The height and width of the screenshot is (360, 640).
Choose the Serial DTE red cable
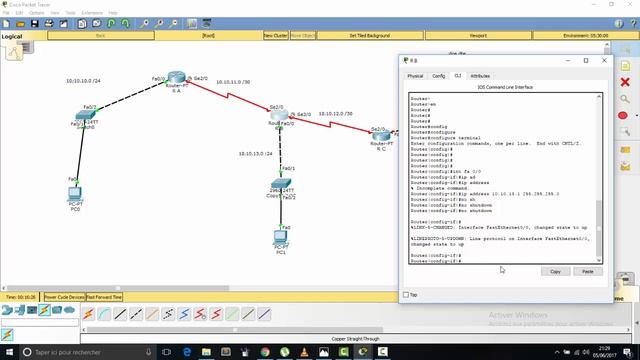[x=216, y=314]
